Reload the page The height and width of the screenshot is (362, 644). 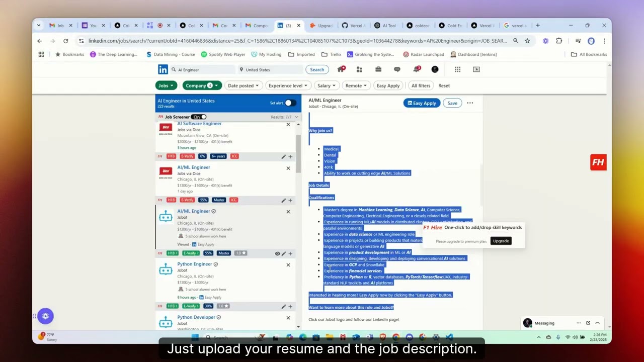pyautogui.click(x=65, y=41)
